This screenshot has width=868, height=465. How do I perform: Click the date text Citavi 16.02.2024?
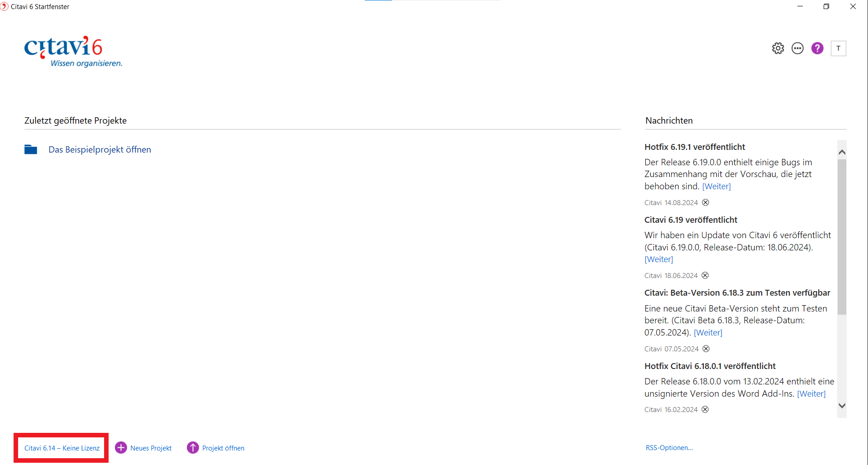click(x=671, y=410)
